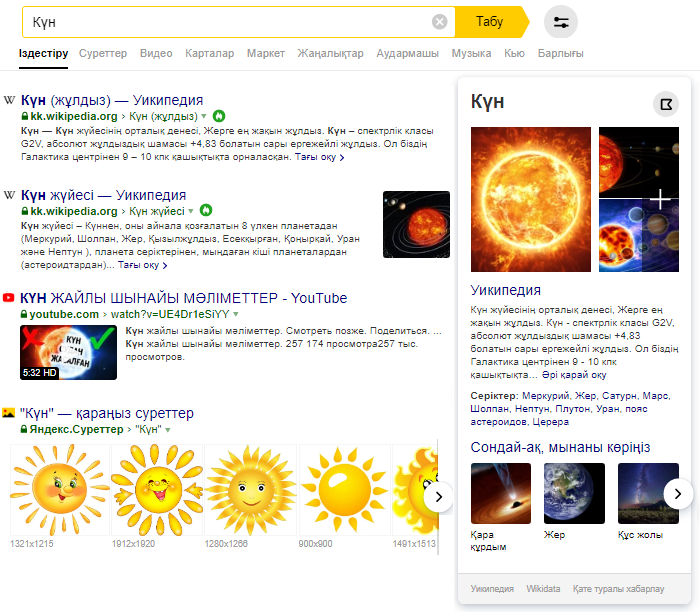Click the Wikipedia favicon beside Күн жүйесі
The height and width of the screenshot is (612, 700).
click(x=9, y=195)
